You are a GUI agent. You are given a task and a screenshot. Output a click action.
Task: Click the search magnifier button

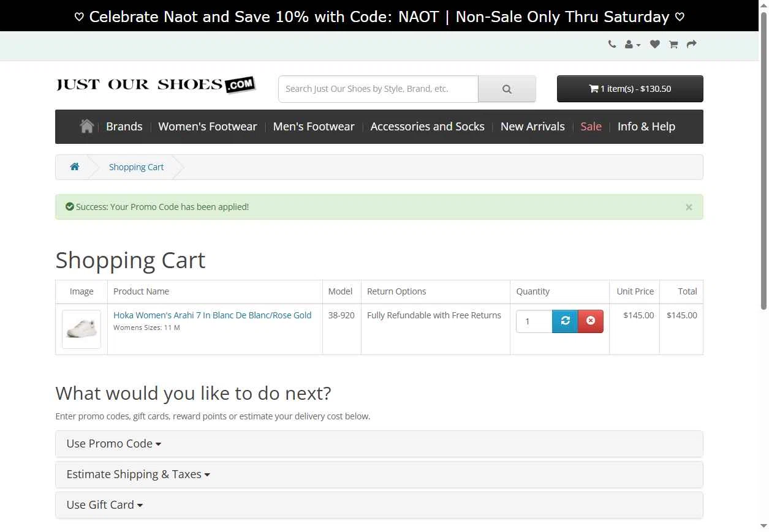click(507, 89)
